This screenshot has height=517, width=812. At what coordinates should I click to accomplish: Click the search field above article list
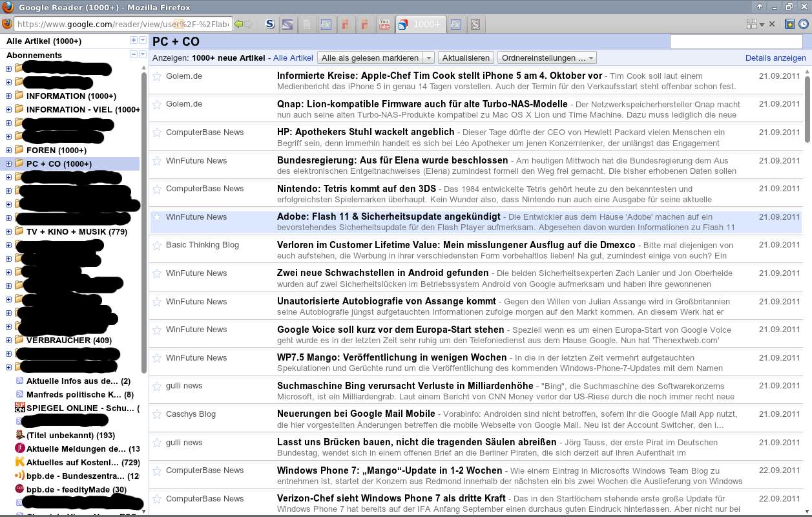736,41
